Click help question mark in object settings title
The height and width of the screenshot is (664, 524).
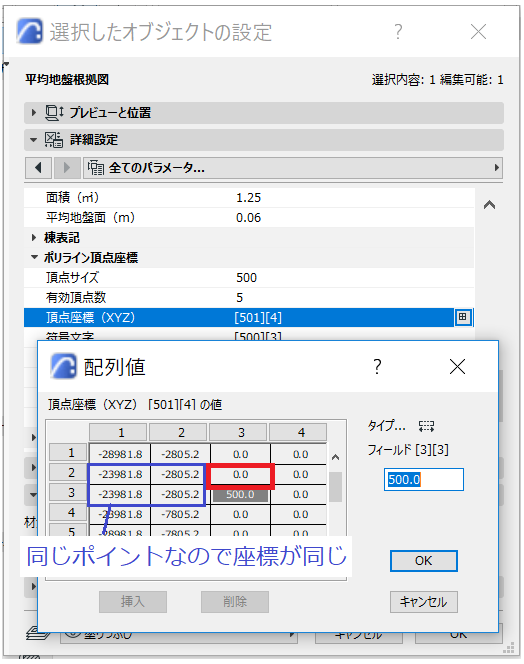click(x=398, y=32)
